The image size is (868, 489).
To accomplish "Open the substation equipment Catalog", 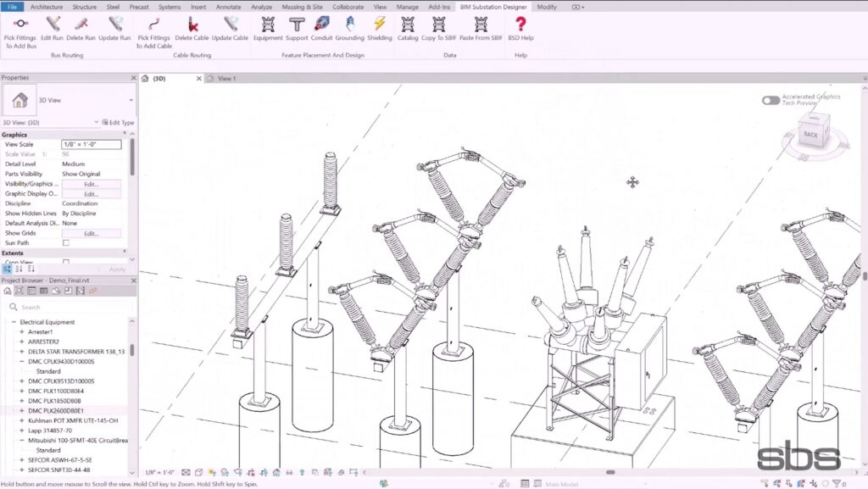I will tap(409, 34).
